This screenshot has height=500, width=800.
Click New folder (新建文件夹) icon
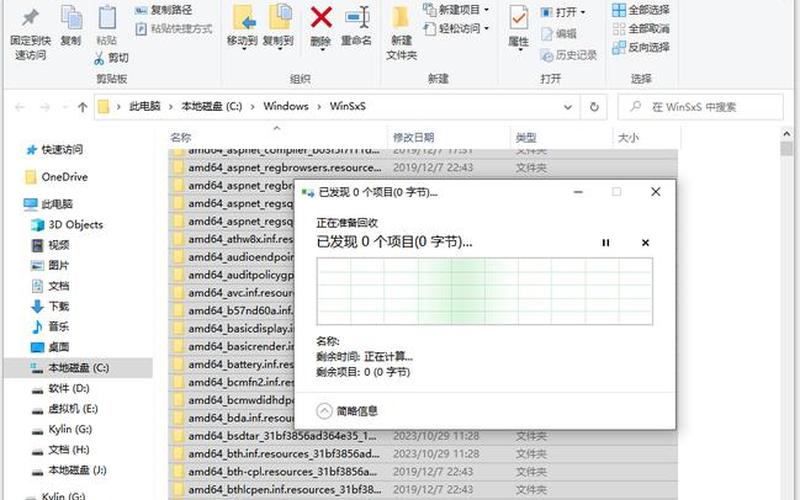pyautogui.click(x=401, y=18)
